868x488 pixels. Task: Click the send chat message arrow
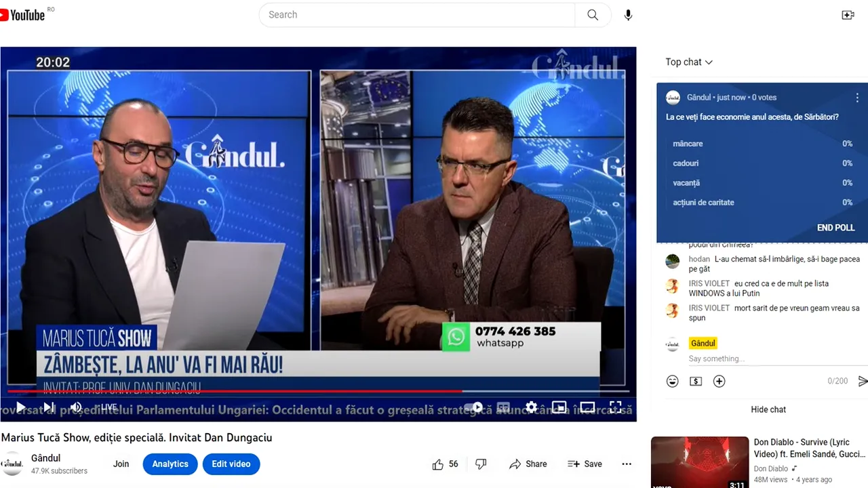[862, 381]
